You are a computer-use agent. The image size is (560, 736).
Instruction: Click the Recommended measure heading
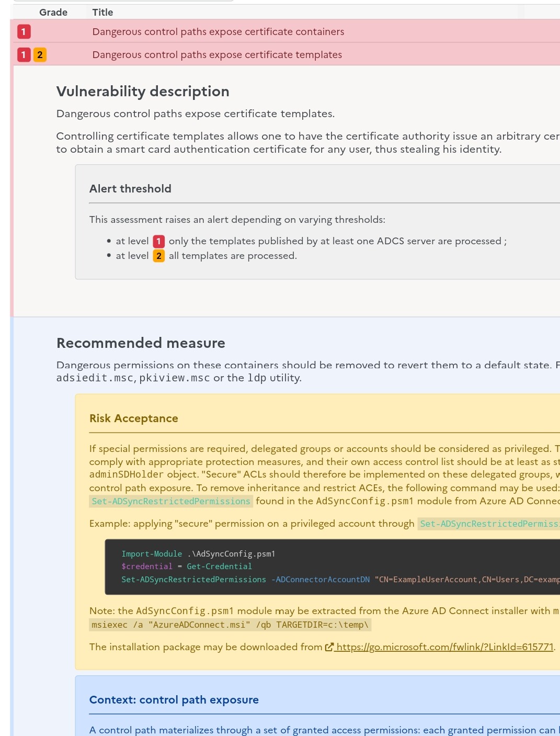point(141,343)
